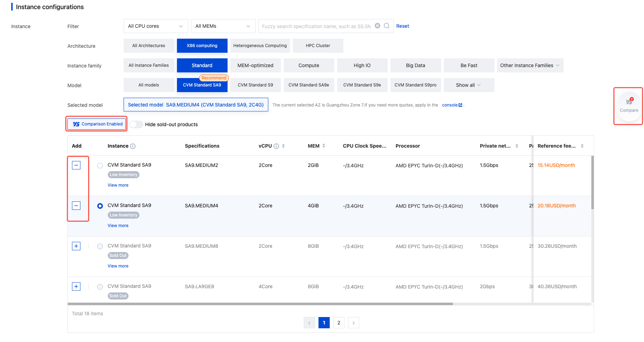This screenshot has width=644, height=342.
Task: Open the floating Compare panel icon
Action: (x=629, y=105)
